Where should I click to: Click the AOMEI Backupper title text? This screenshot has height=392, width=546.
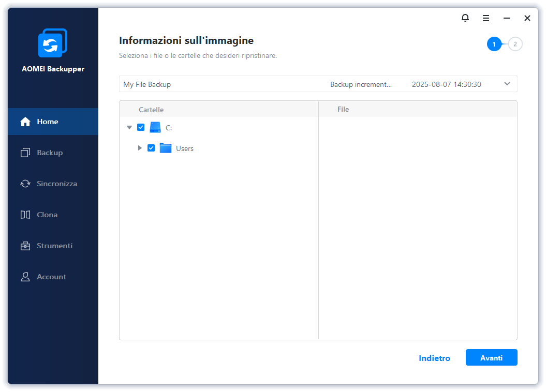click(53, 69)
